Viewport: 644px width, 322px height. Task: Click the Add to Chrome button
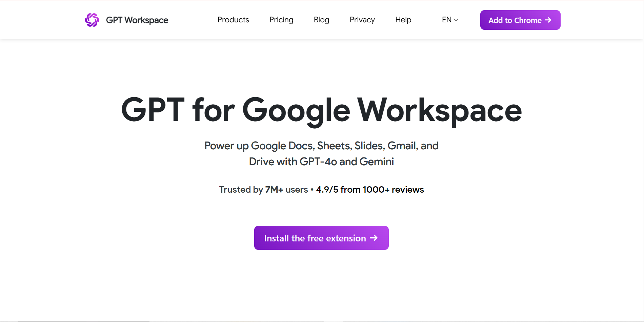coord(520,20)
